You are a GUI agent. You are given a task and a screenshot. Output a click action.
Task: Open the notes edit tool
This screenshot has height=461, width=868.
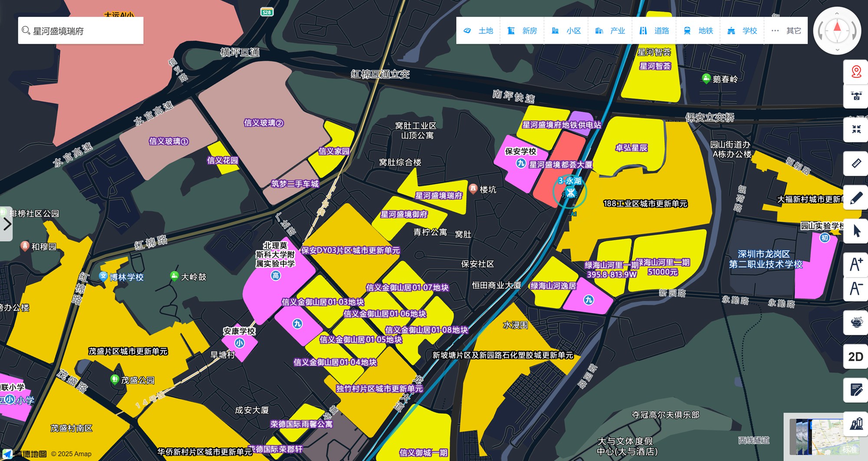856,390
